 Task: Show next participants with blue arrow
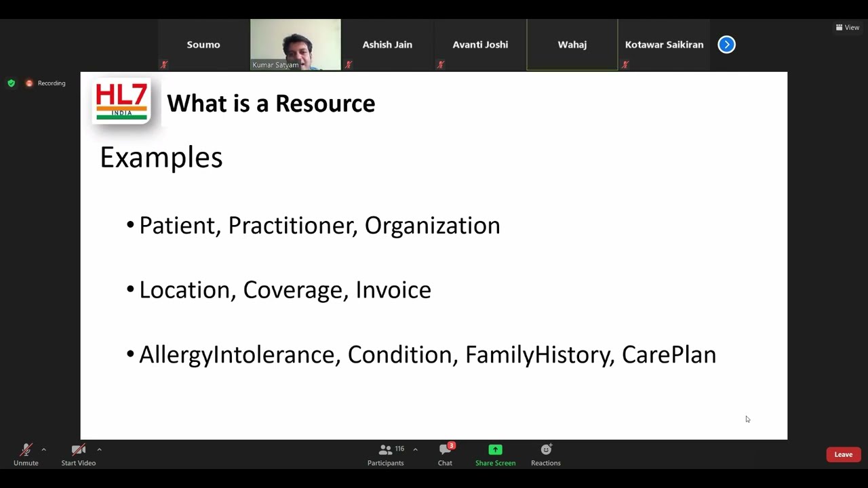tap(726, 45)
